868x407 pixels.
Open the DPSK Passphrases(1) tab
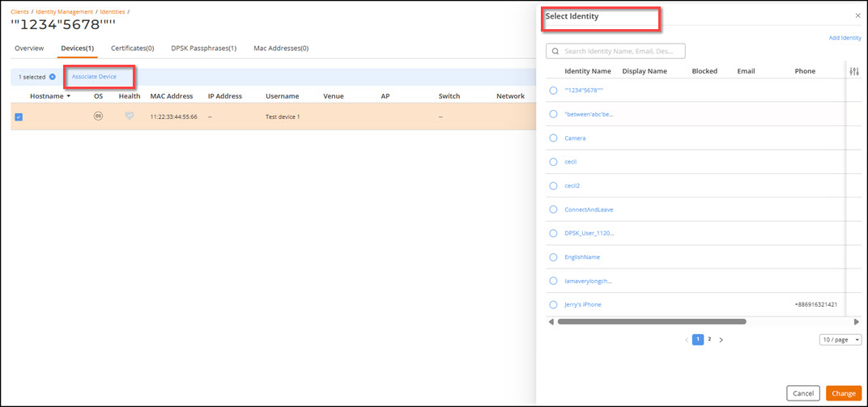click(204, 49)
